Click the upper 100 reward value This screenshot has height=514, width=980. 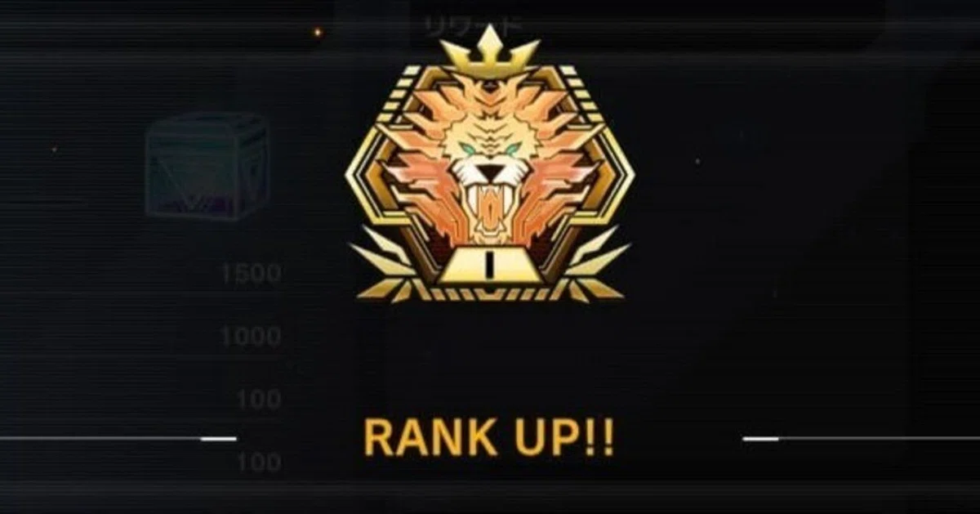[x=260, y=400]
